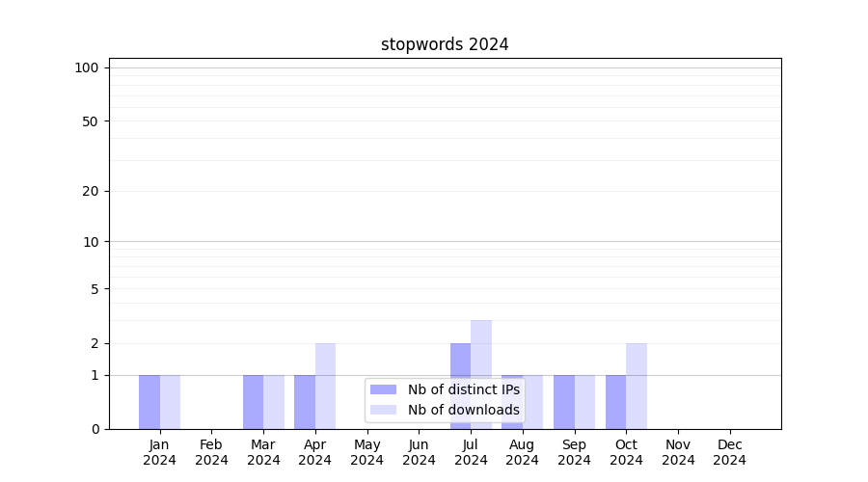Select the '20' y-axis tick label

point(91,191)
